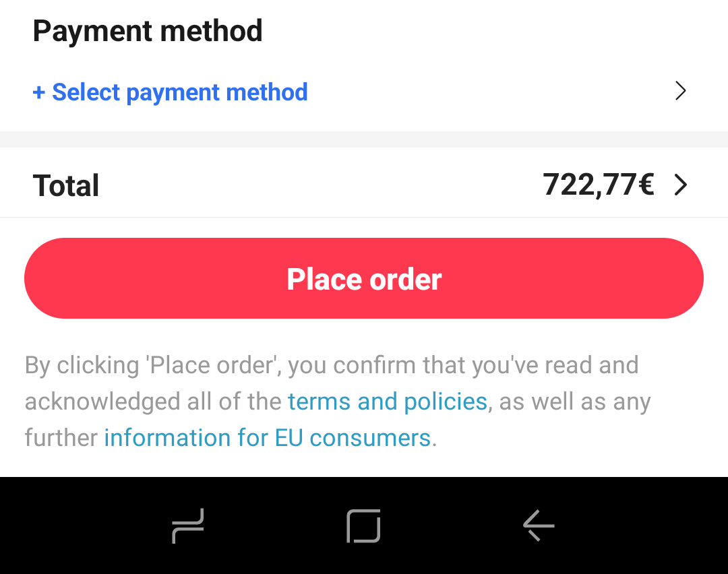Tap 'as well as any' disclaimer text
Image resolution: width=728 pixels, height=574 pixels.
575,402
